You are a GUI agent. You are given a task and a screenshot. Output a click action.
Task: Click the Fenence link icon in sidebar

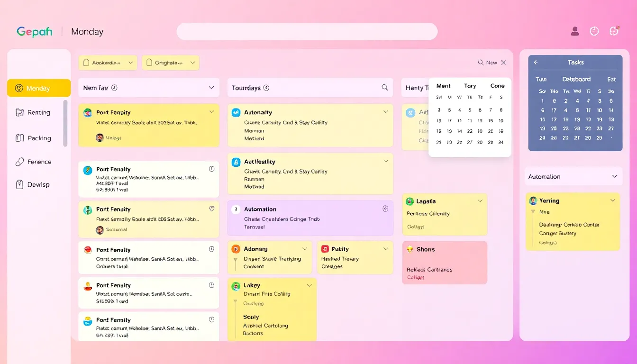tap(20, 162)
